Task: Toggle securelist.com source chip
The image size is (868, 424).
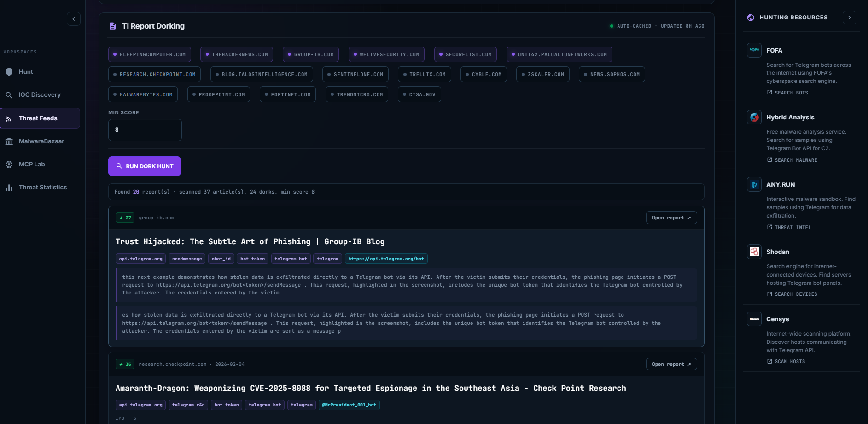Action: click(x=466, y=54)
